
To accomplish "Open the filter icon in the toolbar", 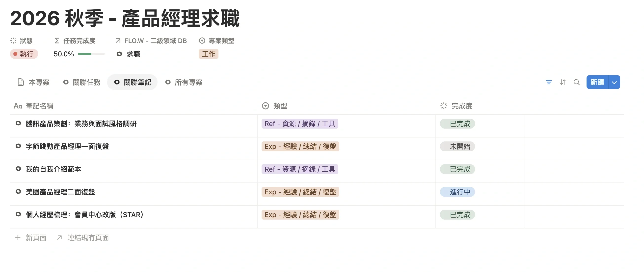I will 548,82.
